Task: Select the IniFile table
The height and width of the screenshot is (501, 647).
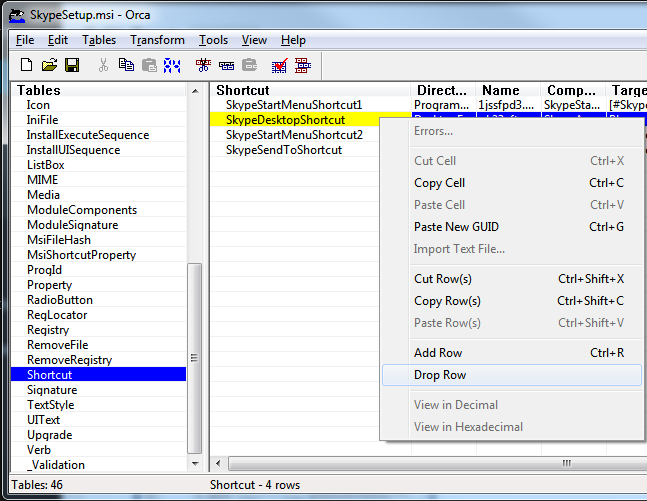Action: pos(99,120)
